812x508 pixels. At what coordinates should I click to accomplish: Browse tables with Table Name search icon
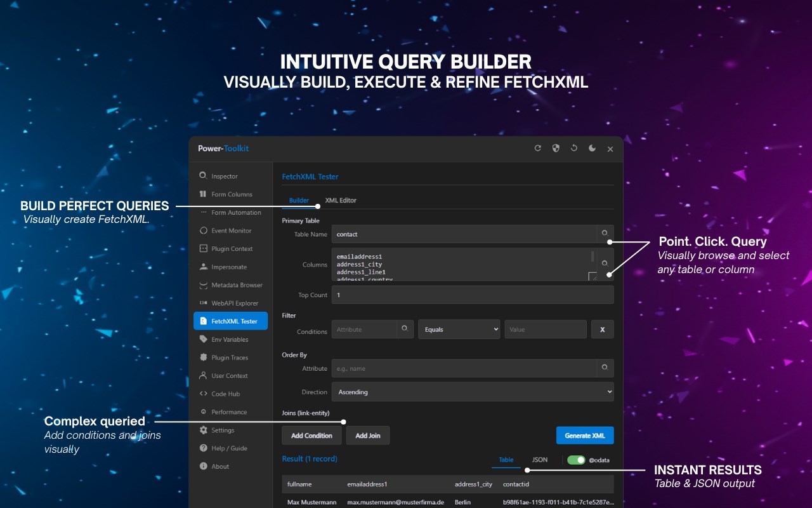605,234
